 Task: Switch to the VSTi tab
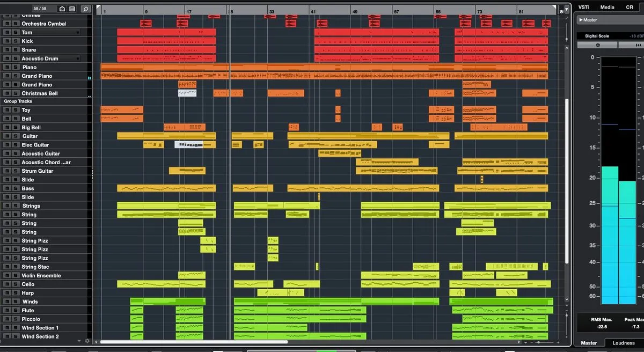(584, 7)
